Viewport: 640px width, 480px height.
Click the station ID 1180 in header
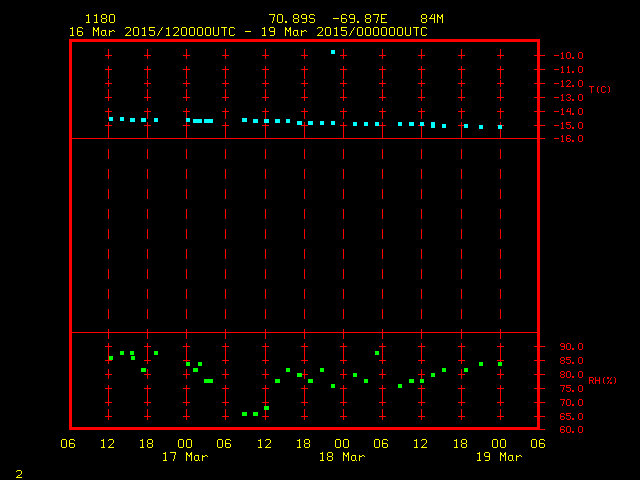coord(100,19)
